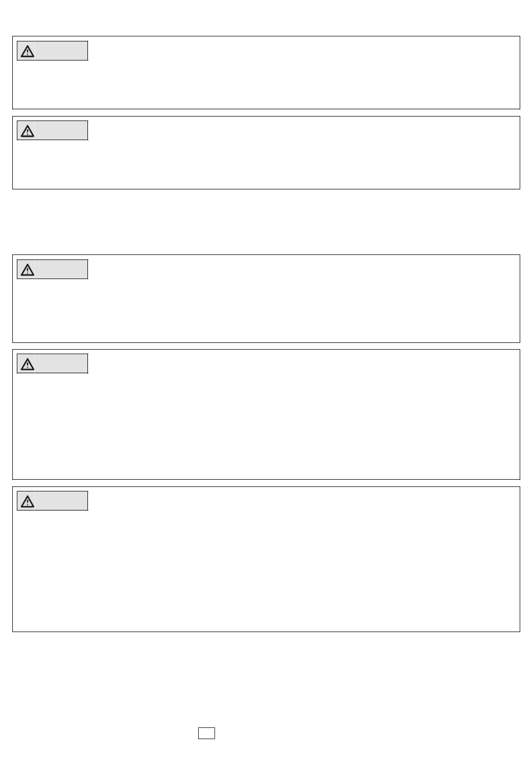Click the blank margin below the small bottom box
Viewport: 532px width, 775px height.
[266, 758]
